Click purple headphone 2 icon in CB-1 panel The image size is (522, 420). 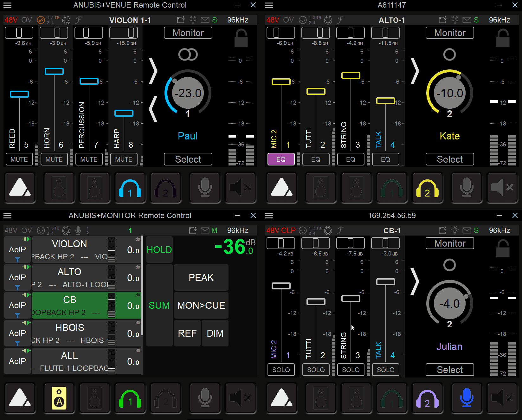pos(427,398)
